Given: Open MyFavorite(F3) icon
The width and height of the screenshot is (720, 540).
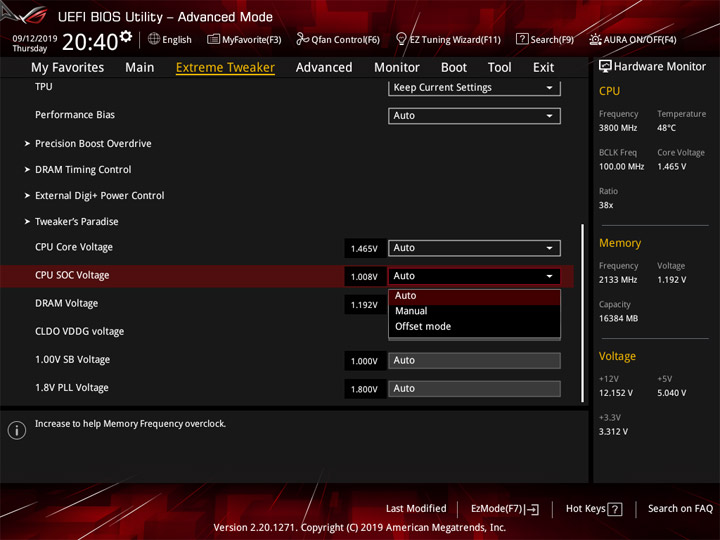Looking at the screenshot, I should point(213,39).
